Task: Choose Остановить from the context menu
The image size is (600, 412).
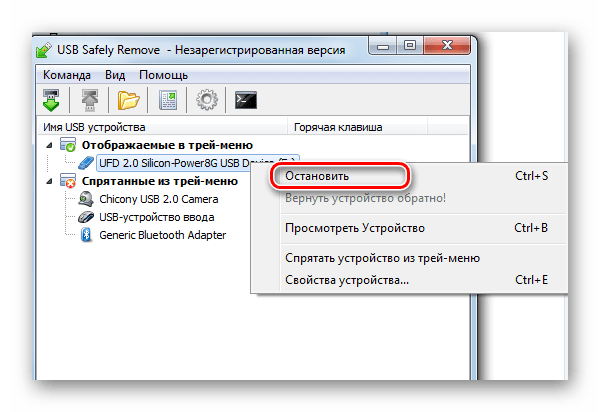Action: pos(409,176)
